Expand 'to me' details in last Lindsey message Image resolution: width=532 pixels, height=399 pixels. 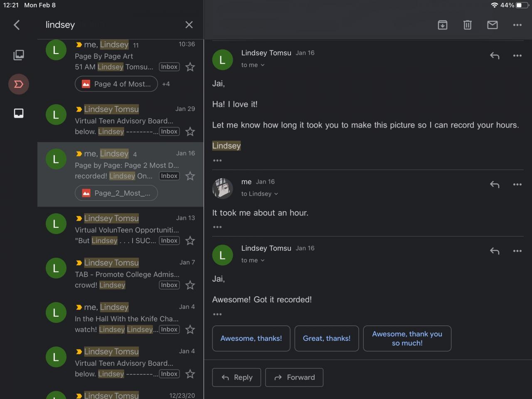click(x=253, y=261)
